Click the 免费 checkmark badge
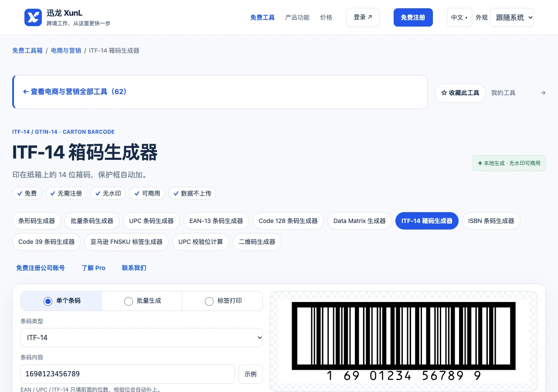The height and width of the screenshot is (392, 558). point(27,193)
